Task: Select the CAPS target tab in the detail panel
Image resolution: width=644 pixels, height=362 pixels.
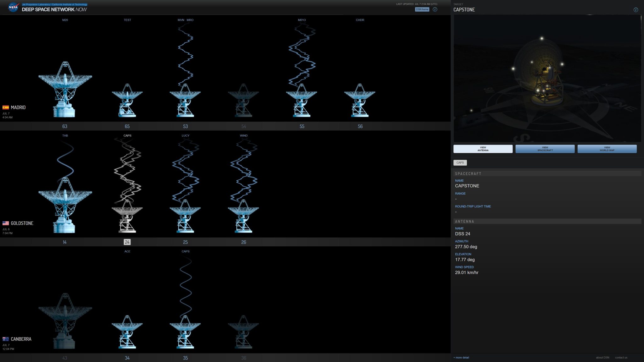Action: pos(460,162)
